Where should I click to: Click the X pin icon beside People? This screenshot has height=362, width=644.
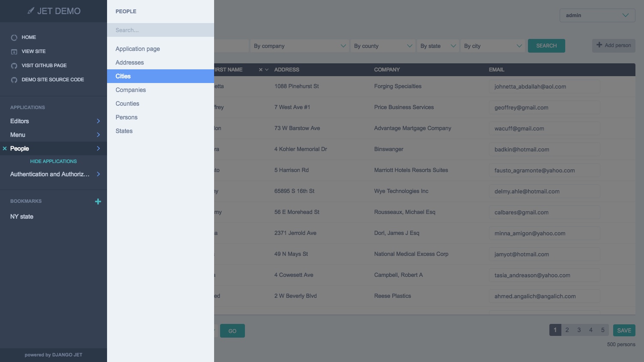[5, 148]
